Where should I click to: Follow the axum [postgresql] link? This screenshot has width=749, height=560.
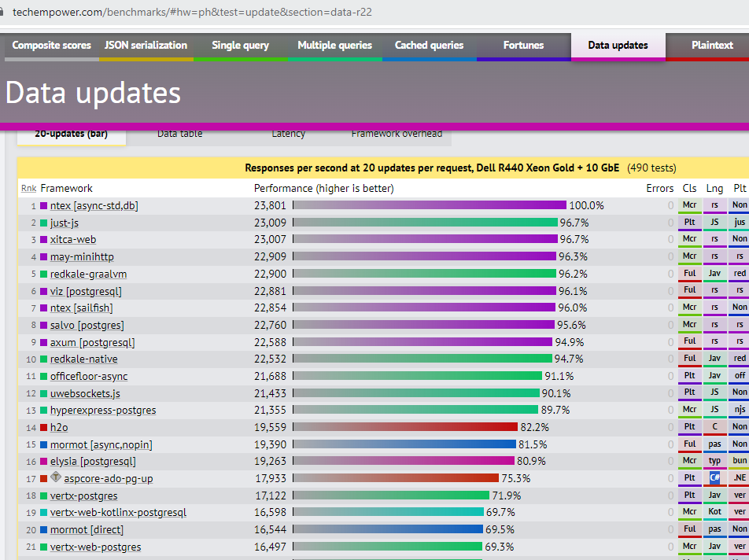coord(93,342)
